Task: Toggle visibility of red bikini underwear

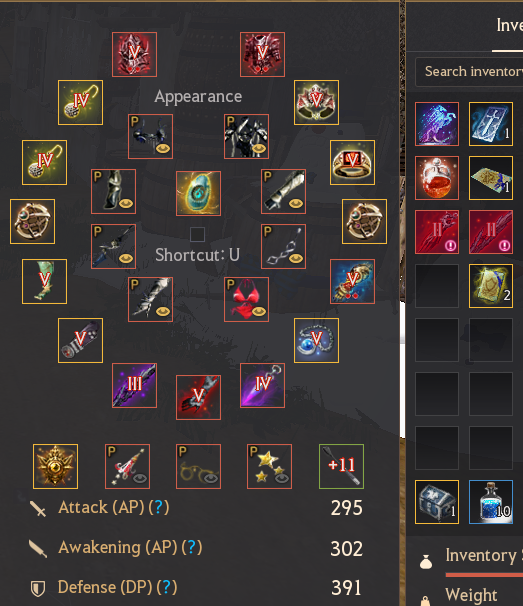Action: click(259, 311)
